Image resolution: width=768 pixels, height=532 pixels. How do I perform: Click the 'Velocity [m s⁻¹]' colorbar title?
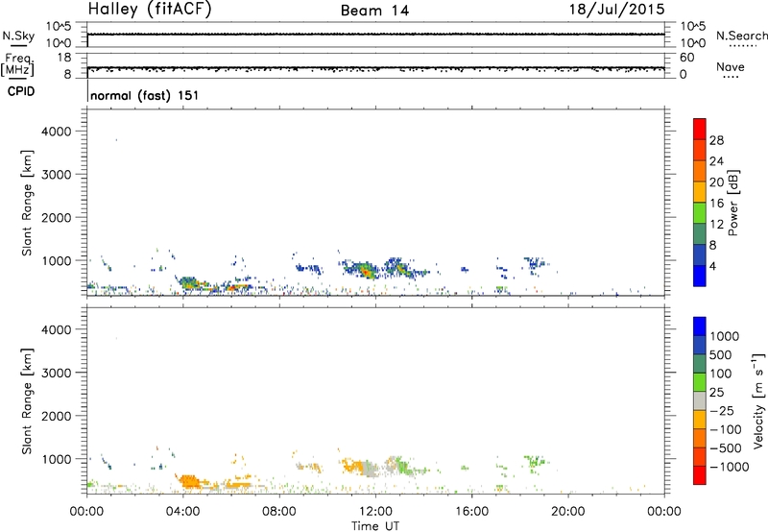[x=758, y=400]
